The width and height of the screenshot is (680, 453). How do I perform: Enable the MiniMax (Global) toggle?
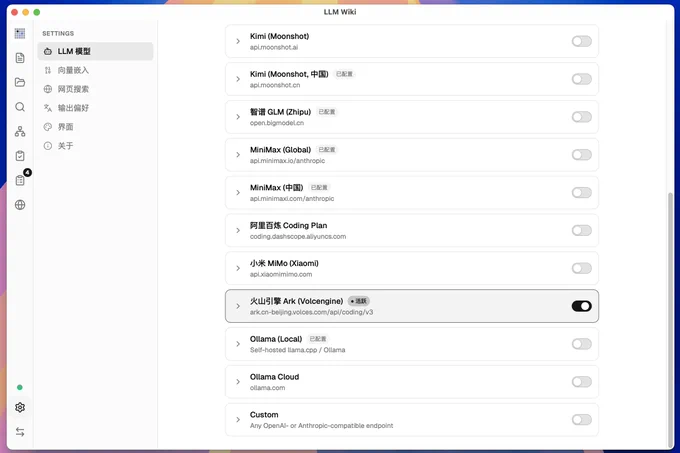tap(582, 155)
